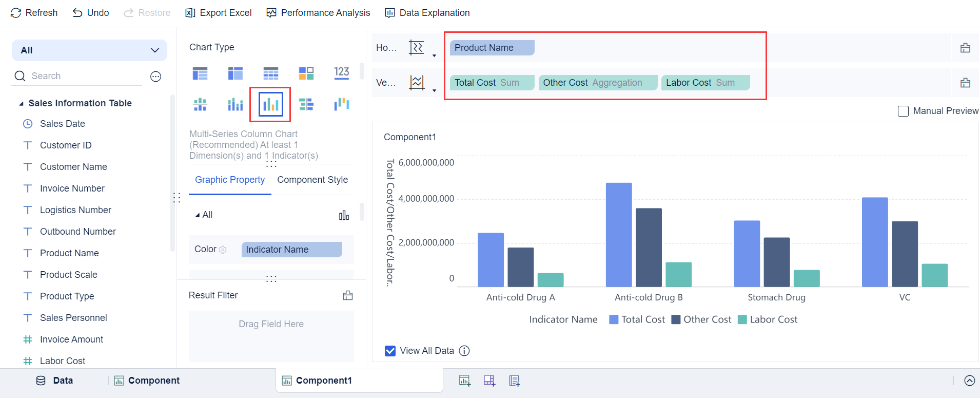Click into the field Search box
The height and width of the screenshot is (398, 980).
82,76
